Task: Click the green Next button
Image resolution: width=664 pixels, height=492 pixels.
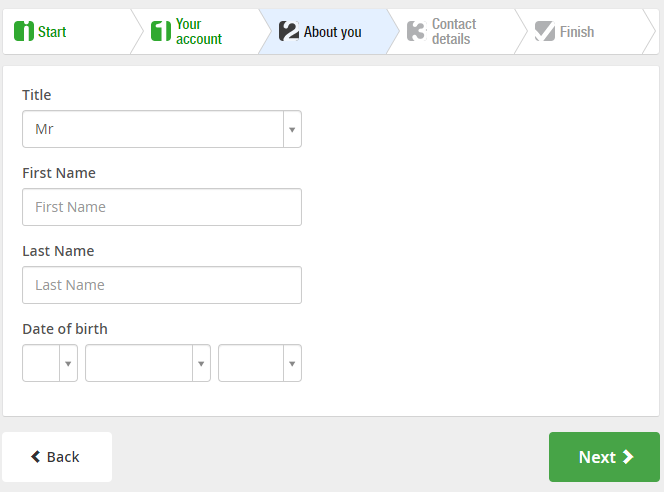Action: [x=604, y=457]
